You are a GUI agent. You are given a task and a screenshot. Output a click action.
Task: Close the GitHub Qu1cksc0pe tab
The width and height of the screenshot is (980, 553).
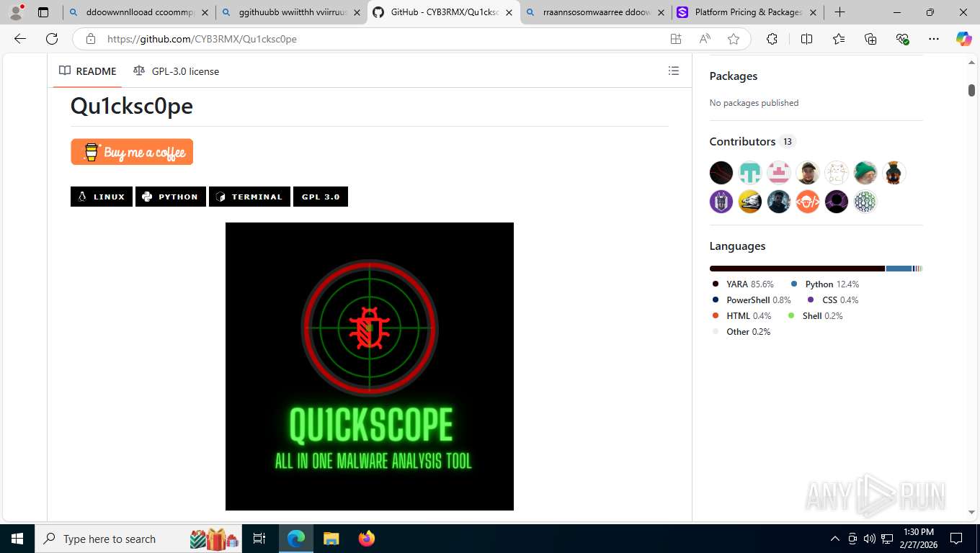click(x=509, y=12)
